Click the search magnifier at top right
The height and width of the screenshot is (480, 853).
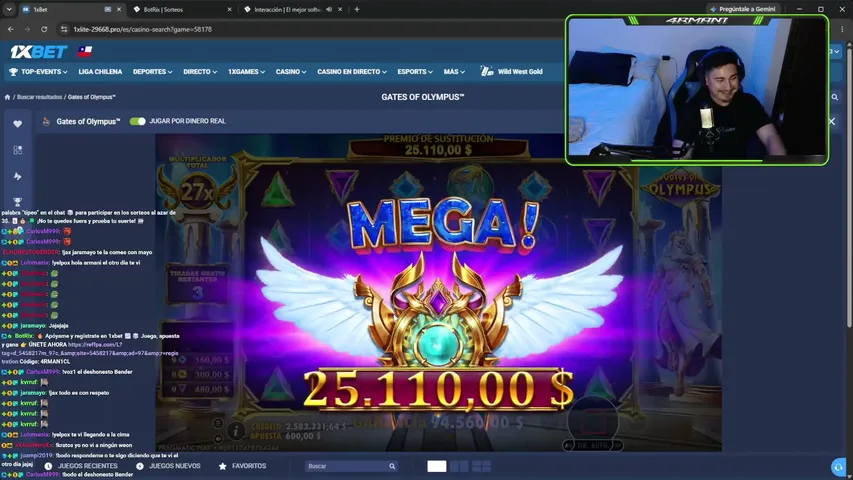[x=835, y=97]
